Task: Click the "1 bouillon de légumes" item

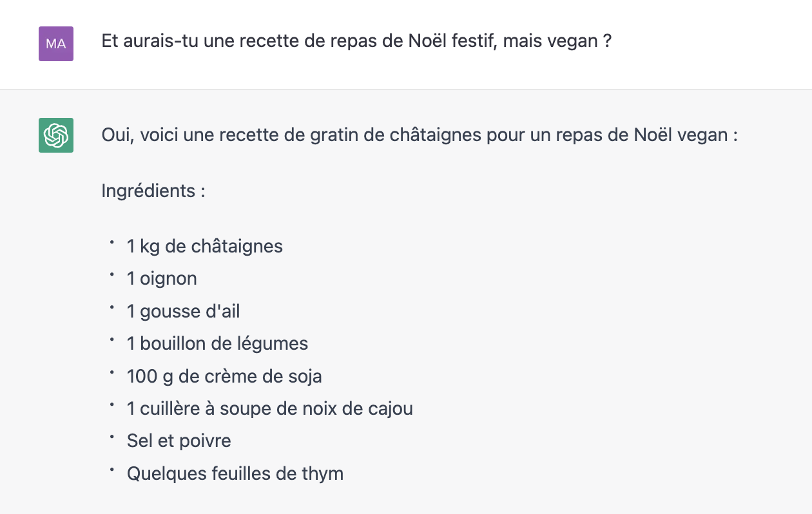Action: (x=217, y=344)
